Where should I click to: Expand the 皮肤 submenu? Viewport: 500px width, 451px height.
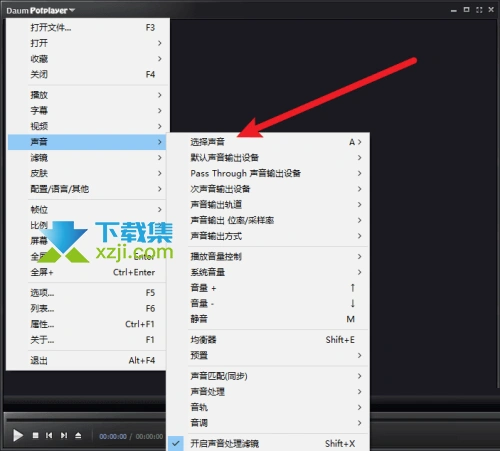[87, 173]
